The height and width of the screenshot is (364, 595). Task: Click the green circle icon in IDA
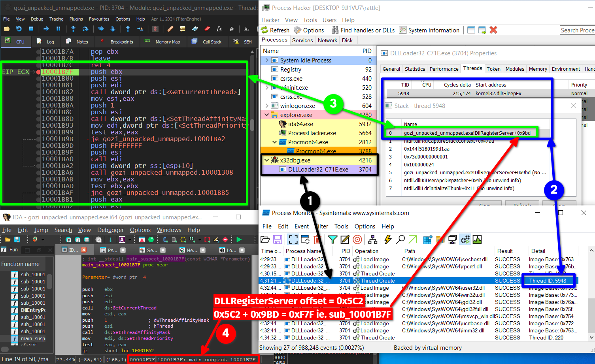(151, 240)
